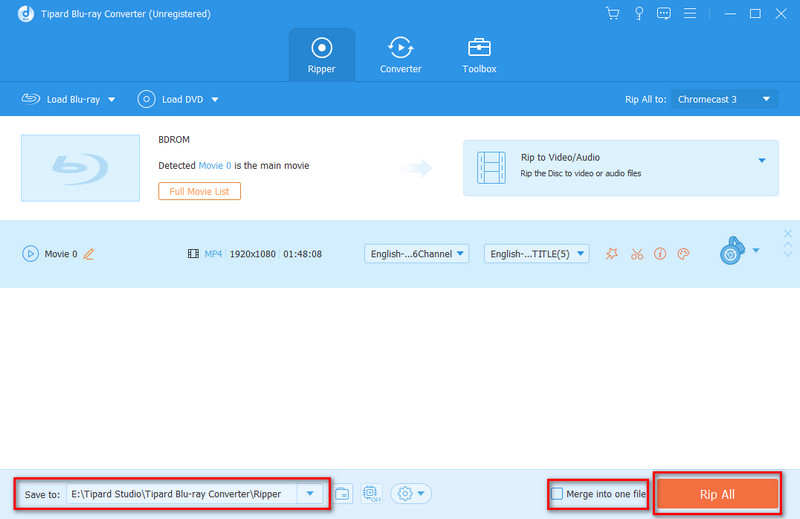
Task: Expand Rip to Video/Audio dropdown
Action: click(x=762, y=160)
